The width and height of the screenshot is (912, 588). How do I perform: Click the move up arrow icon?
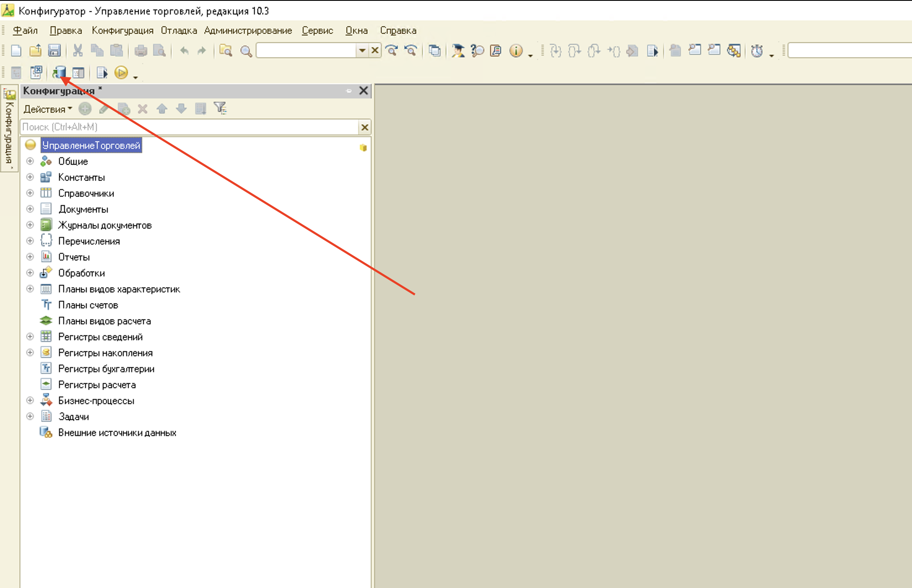(x=162, y=109)
